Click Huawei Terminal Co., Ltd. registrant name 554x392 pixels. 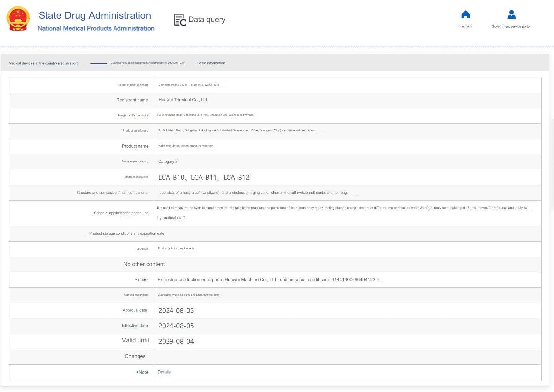click(x=183, y=100)
